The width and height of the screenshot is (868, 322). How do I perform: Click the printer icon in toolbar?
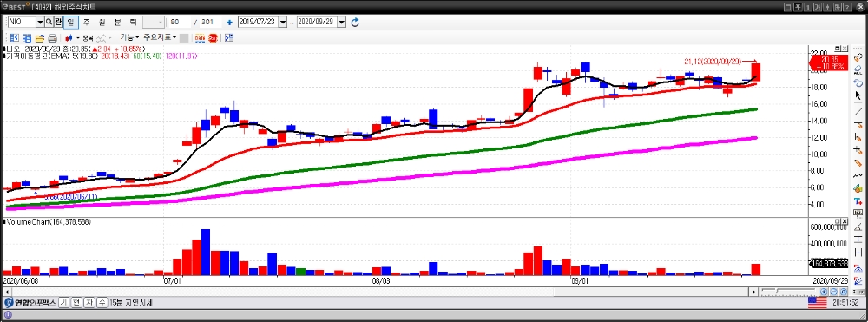tap(53, 38)
